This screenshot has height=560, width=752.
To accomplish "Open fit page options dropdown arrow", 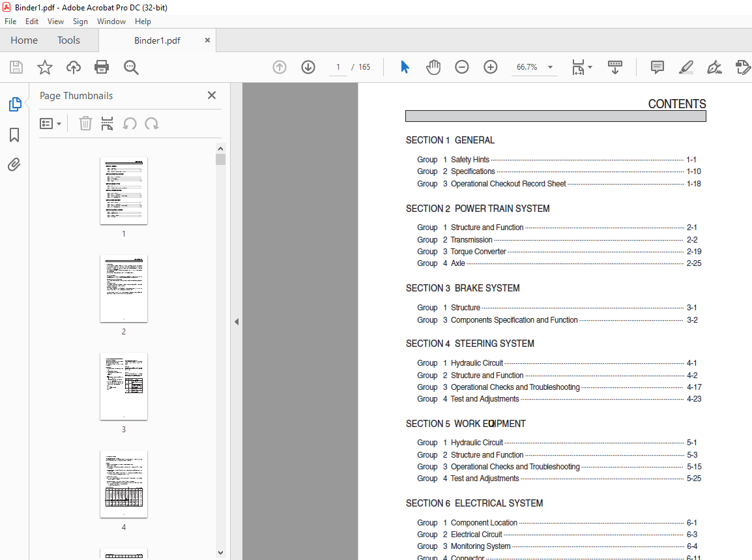I will click(590, 67).
